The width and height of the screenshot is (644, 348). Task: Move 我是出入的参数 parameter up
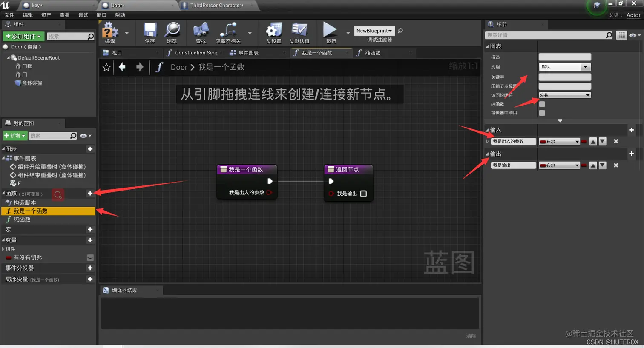click(593, 141)
